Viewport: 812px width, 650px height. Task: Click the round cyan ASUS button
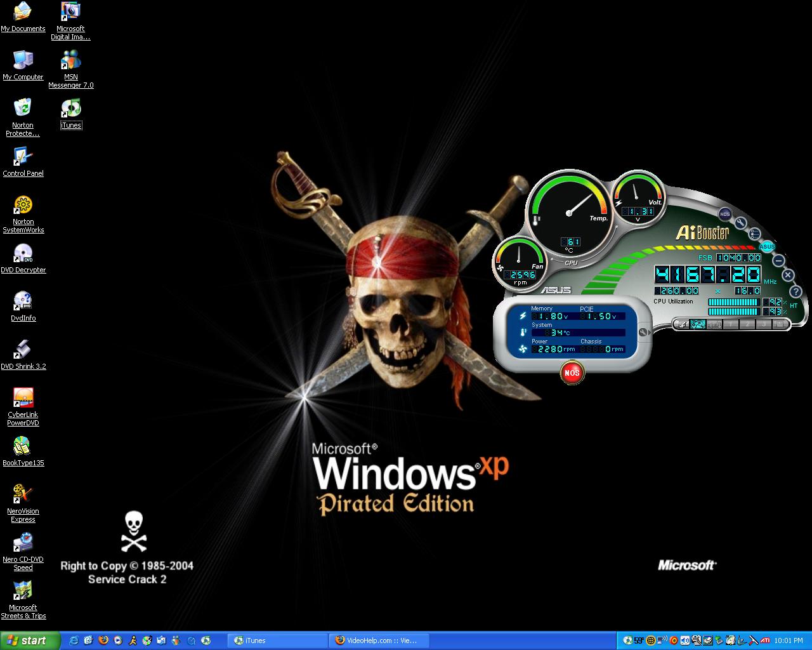(767, 246)
